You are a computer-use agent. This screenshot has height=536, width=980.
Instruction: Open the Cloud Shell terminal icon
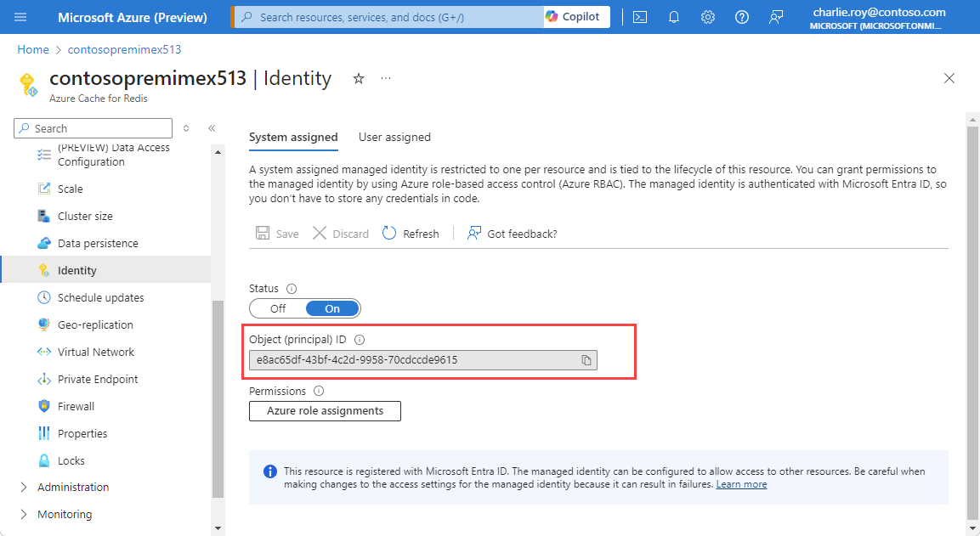(640, 17)
